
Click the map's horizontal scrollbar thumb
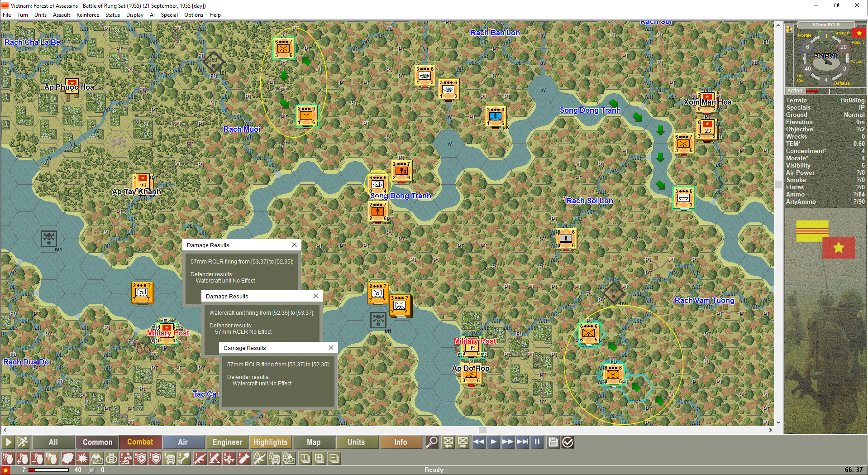(482, 430)
